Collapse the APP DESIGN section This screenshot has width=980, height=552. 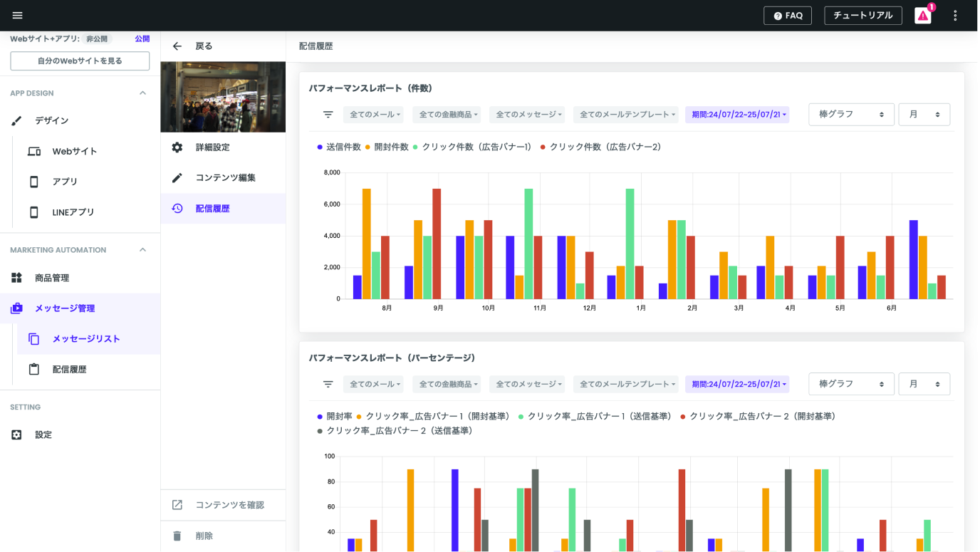coord(142,93)
